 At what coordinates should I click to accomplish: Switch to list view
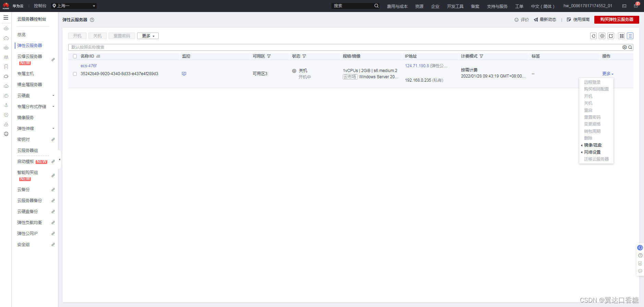coord(630,36)
